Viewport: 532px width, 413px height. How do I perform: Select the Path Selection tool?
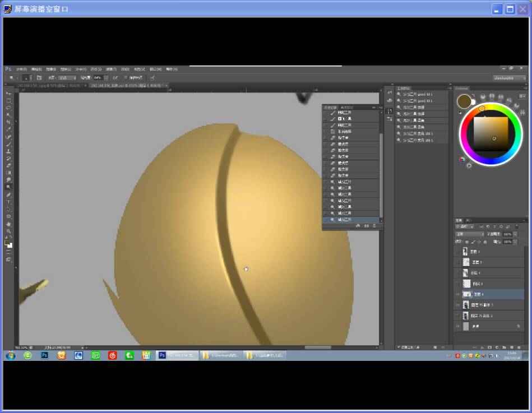point(9,209)
